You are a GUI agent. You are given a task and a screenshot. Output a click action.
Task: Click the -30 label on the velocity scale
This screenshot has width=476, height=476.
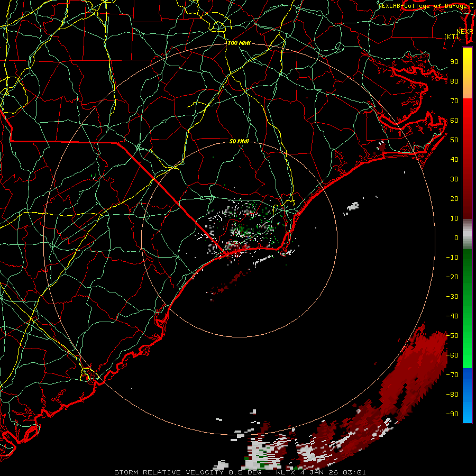tap(452, 297)
